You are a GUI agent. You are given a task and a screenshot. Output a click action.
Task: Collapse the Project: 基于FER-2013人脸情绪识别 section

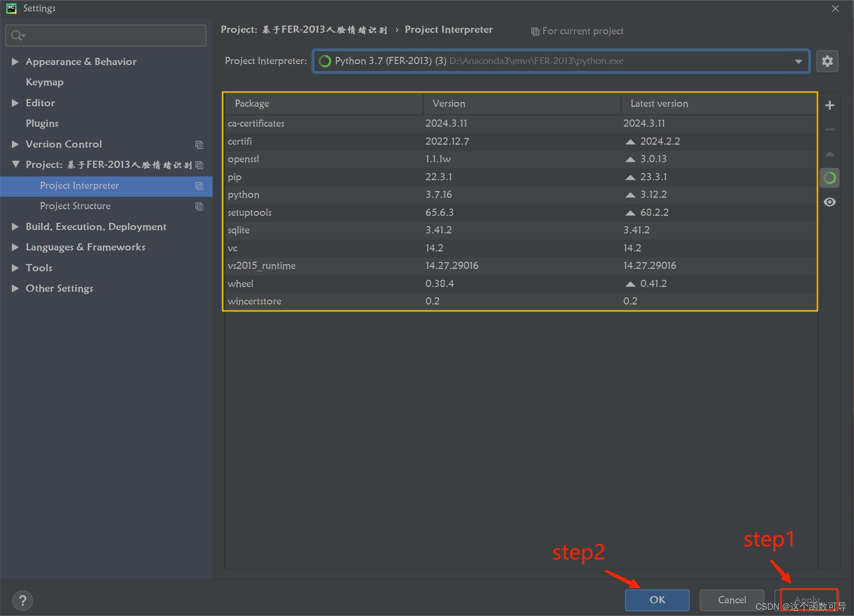tap(15, 165)
